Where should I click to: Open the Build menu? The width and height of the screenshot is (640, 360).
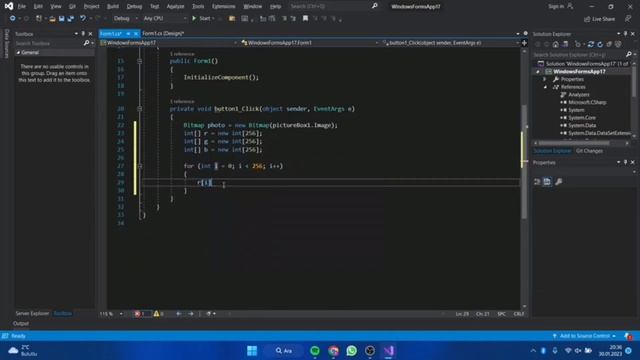(x=113, y=7)
